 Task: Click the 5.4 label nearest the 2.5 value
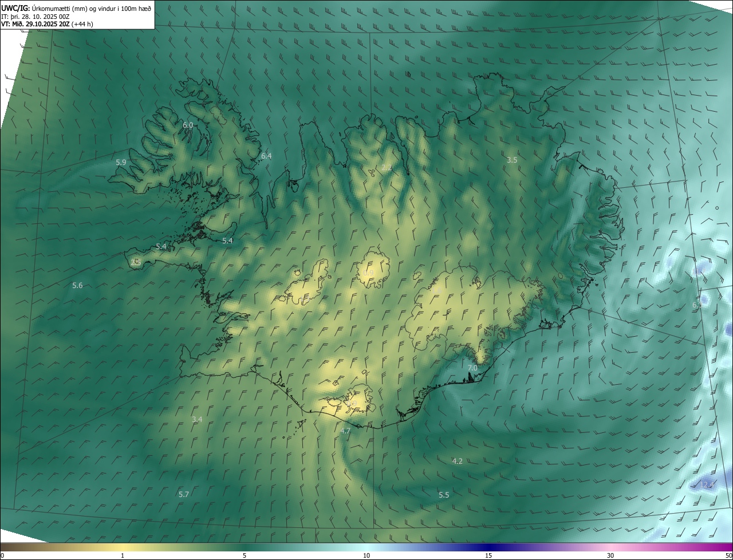pyautogui.click(x=161, y=246)
